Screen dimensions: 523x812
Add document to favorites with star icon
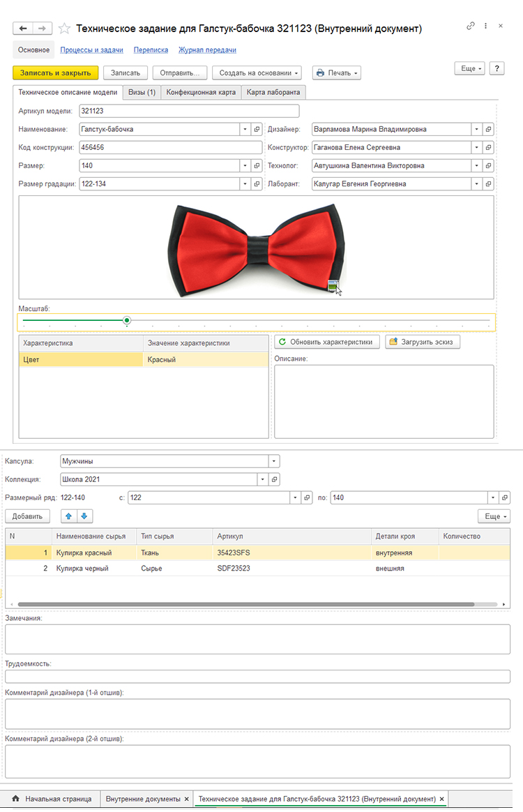(64, 29)
